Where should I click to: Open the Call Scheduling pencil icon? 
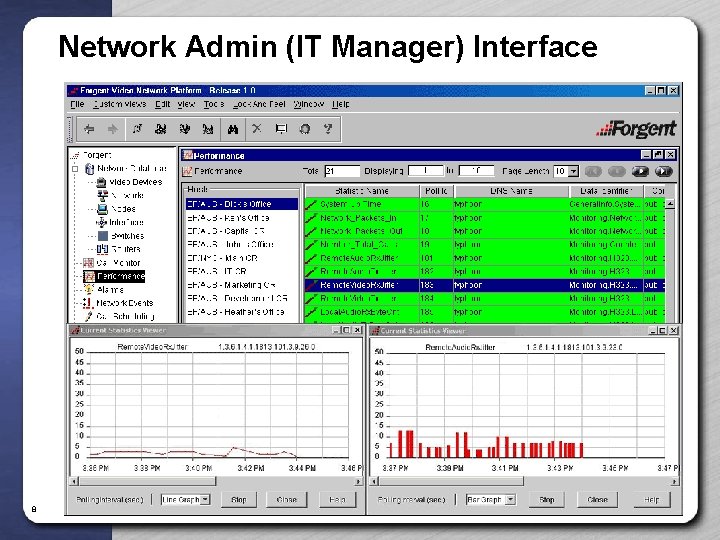pyautogui.click(x=88, y=316)
